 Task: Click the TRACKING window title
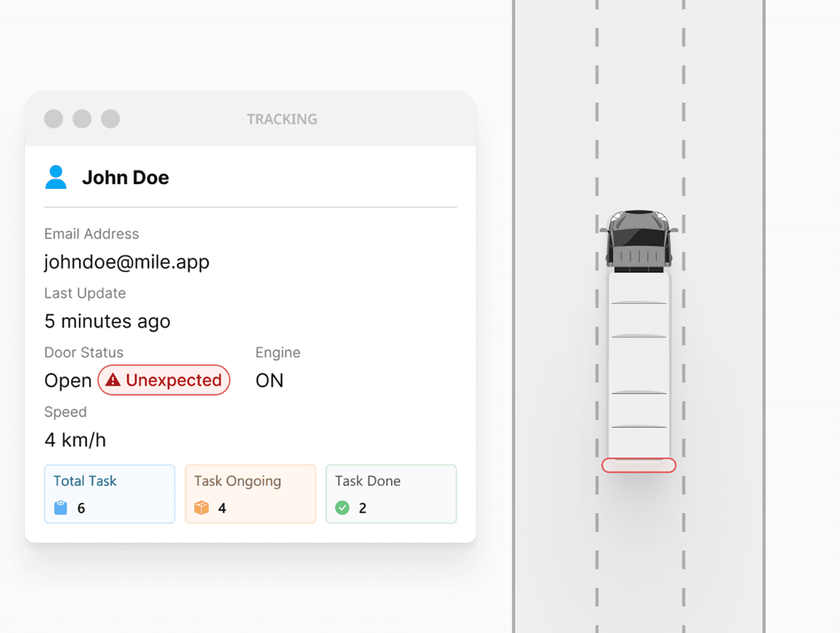282,119
